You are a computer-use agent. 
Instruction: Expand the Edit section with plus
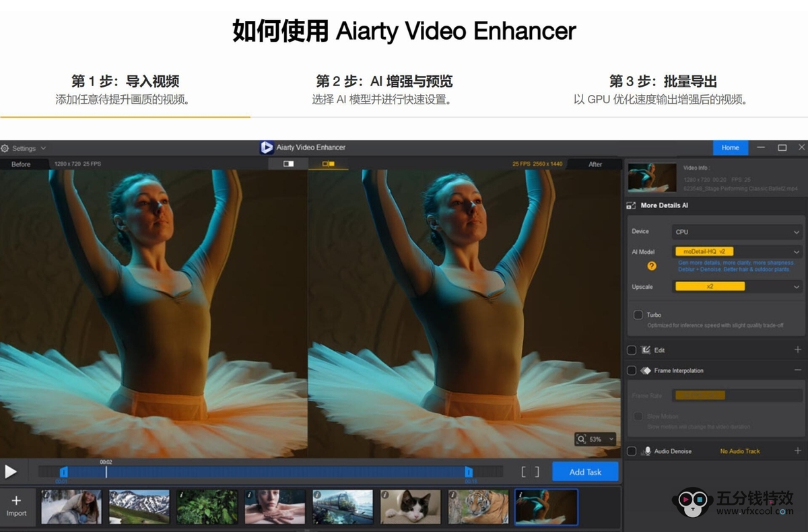[797, 350]
